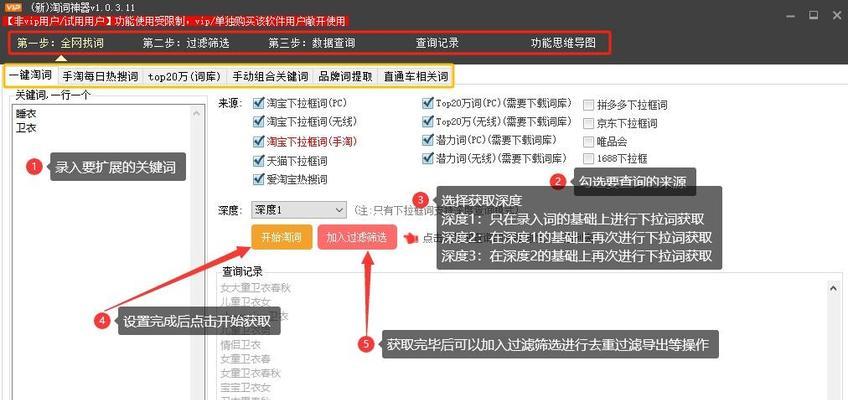
Task: Open 功能思维导图 menu item
Action: [563, 43]
